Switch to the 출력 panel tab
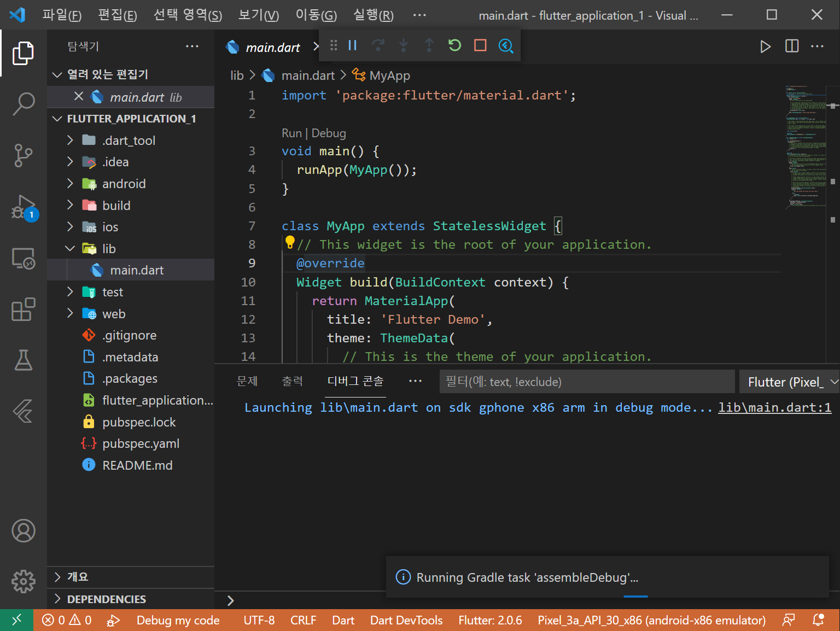 [292, 381]
